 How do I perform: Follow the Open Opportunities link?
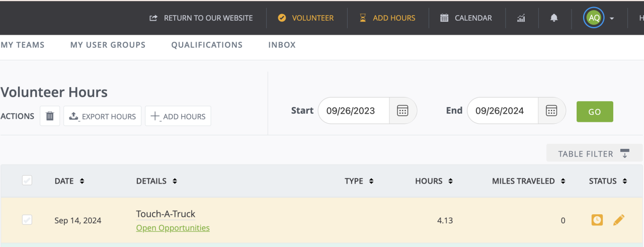pyautogui.click(x=173, y=228)
